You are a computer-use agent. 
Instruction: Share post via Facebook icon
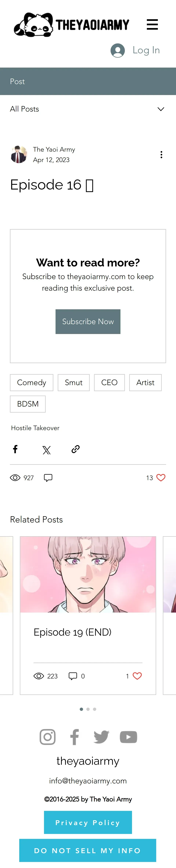tap(15, 449)
